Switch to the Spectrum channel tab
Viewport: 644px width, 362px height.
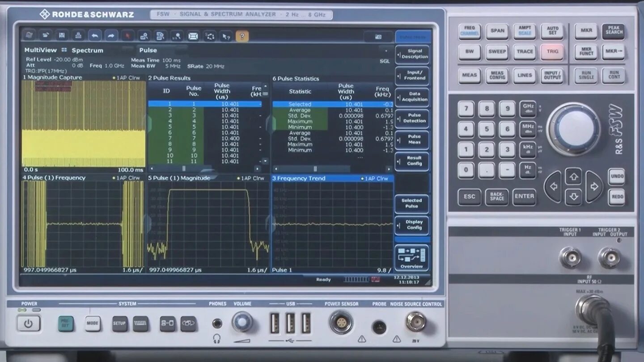[x=88, y=50]
